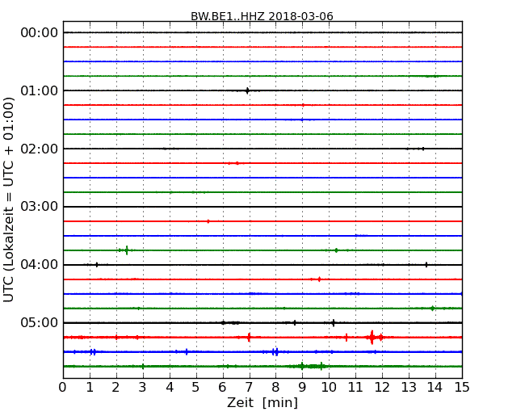Viewport: 525px width, 420px height.
Task: Click the x-axis tick label 3
Action: 143,387
